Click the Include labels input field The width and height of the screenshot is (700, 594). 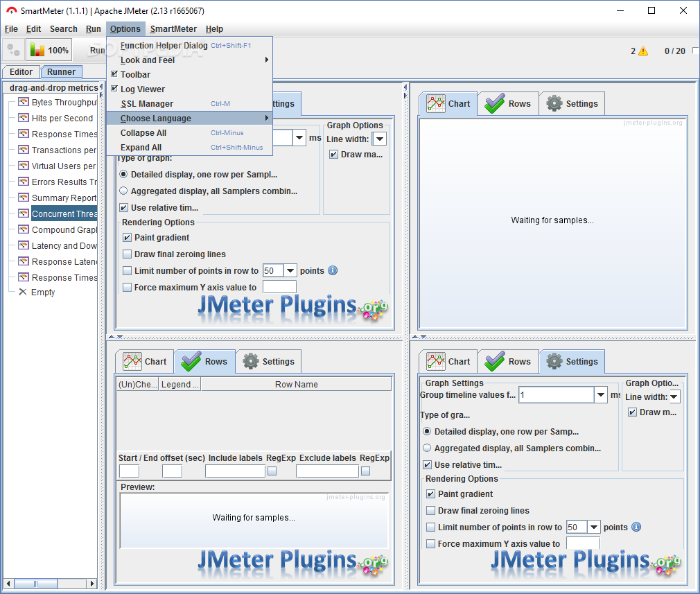pyautogui.click(x=235, y=471)
